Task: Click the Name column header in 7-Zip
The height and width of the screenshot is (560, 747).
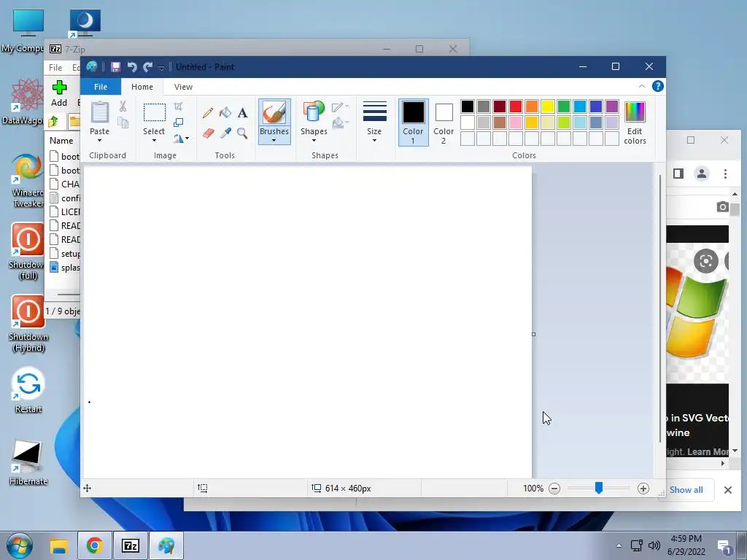Action: click(61, 141)
